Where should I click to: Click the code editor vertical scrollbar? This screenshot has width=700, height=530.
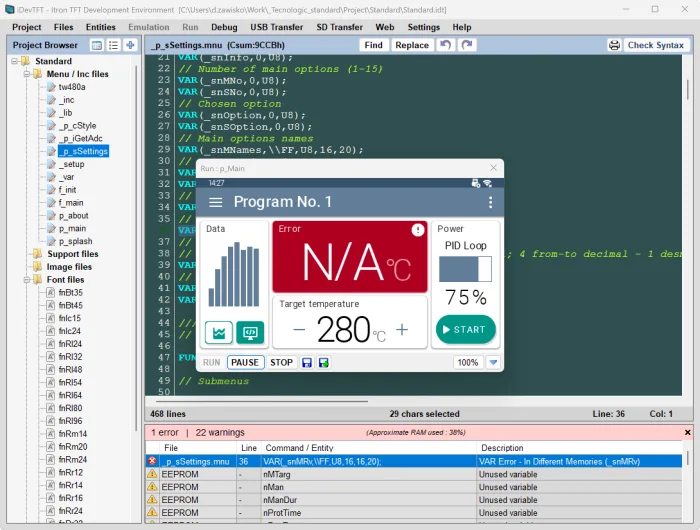[688, 89]
